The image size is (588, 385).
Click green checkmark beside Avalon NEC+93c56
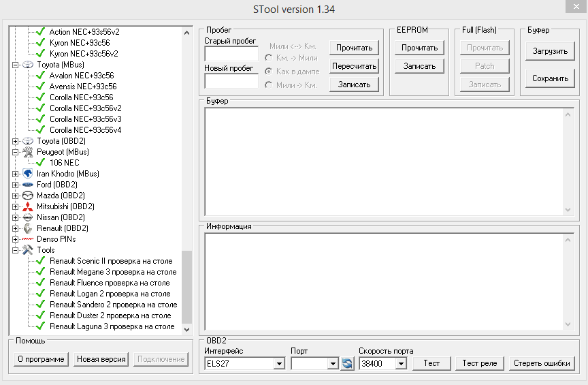click(x=41, y=76)
